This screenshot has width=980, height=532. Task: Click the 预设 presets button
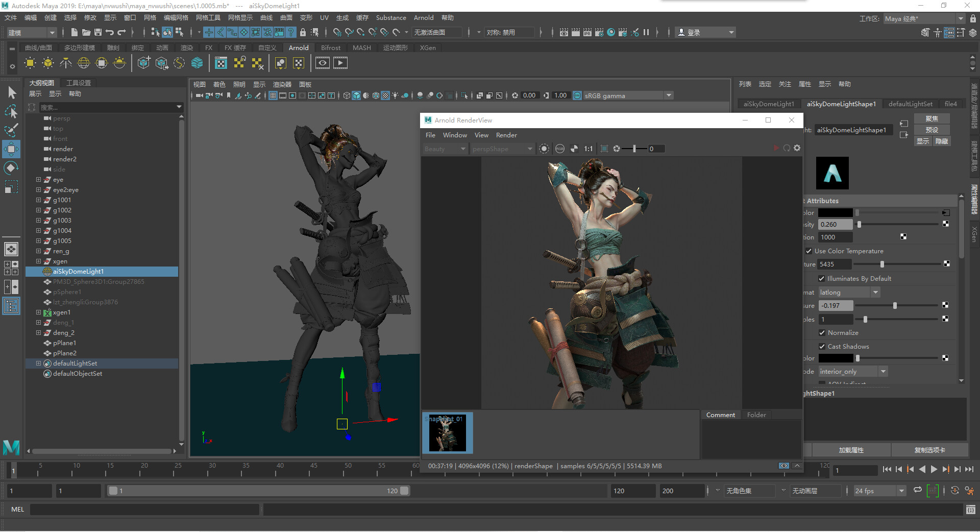(x=932, y=130)
